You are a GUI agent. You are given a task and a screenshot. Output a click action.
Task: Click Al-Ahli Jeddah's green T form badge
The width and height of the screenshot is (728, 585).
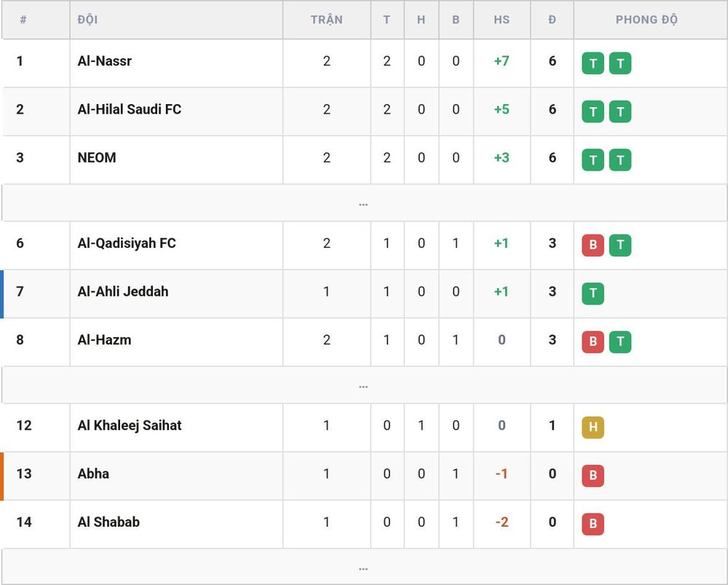point(593,294)
